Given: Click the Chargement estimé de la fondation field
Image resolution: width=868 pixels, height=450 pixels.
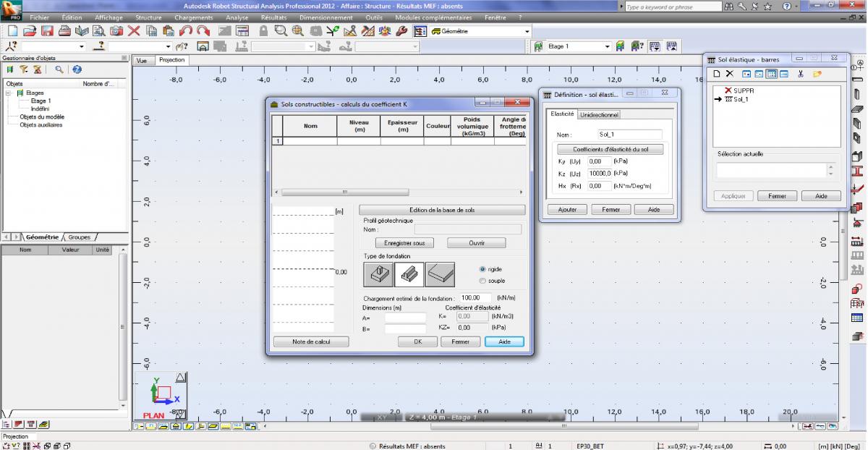Looking at the screenshot, I should pos(476,297).
